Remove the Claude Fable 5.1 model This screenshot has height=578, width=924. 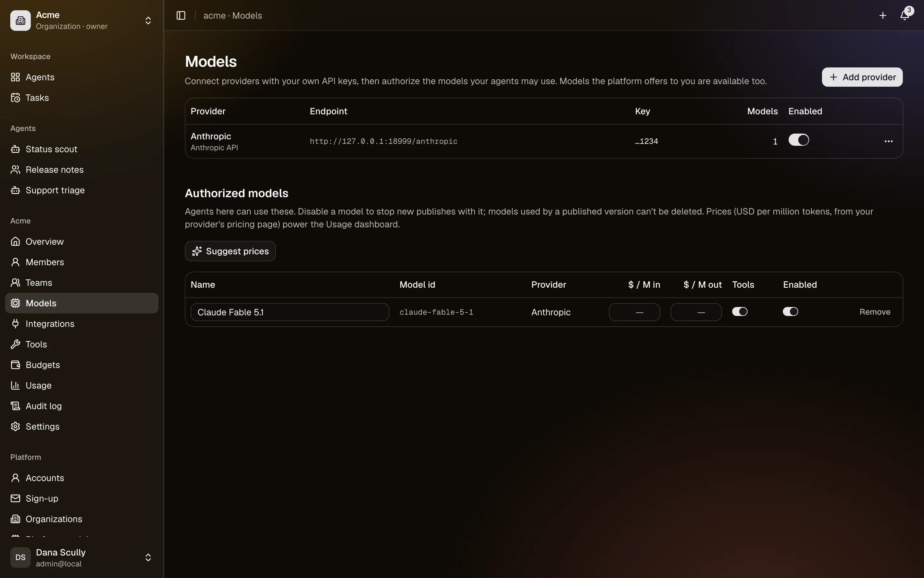875,312
